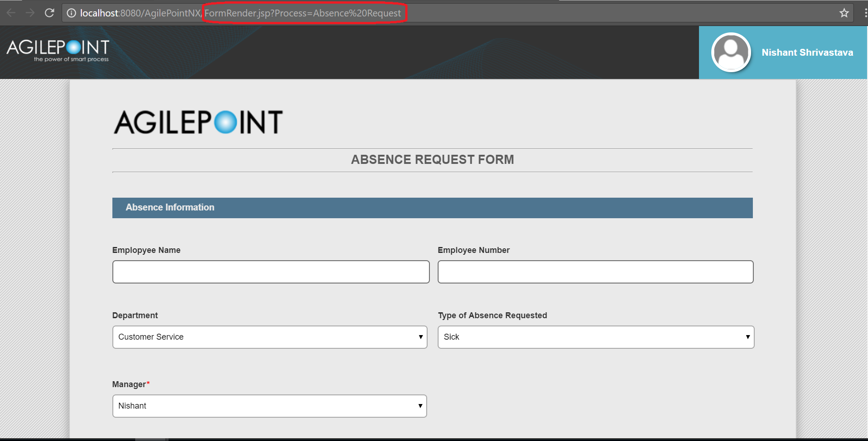Click the Type of Absence Requested label
Screen dimensions: 868x441
tap(492, 315)
